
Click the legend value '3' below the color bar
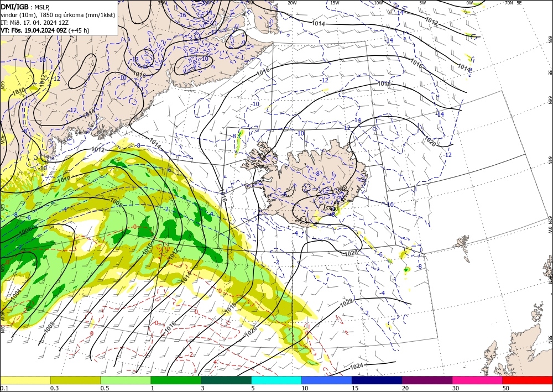pyautogui.click(x=202, y=388)
